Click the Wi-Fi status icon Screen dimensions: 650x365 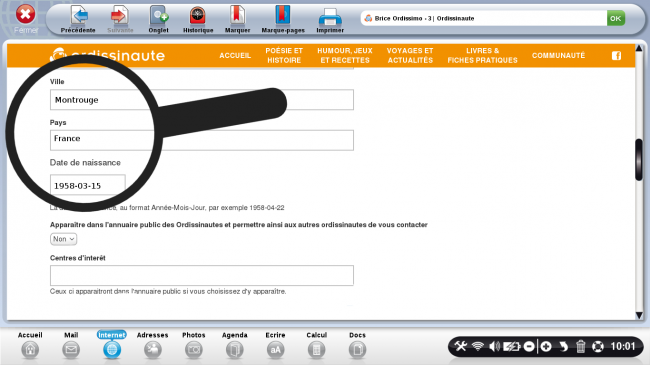478,346
